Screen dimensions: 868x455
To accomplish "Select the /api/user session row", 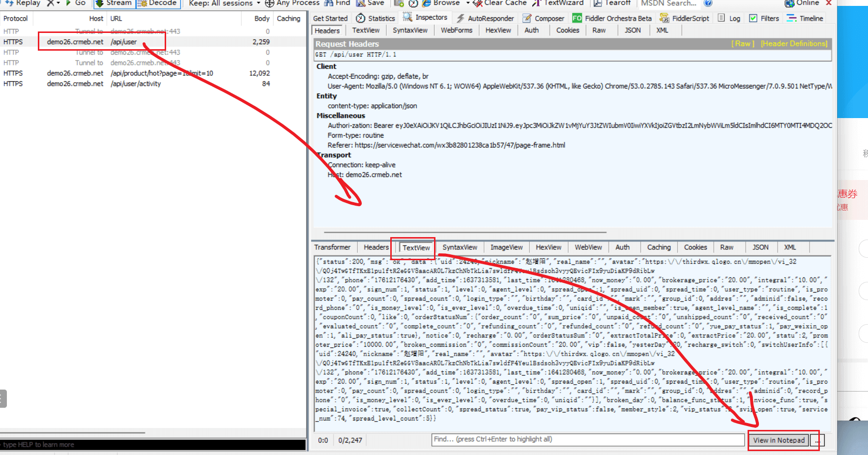I will [x=153, y=42].
